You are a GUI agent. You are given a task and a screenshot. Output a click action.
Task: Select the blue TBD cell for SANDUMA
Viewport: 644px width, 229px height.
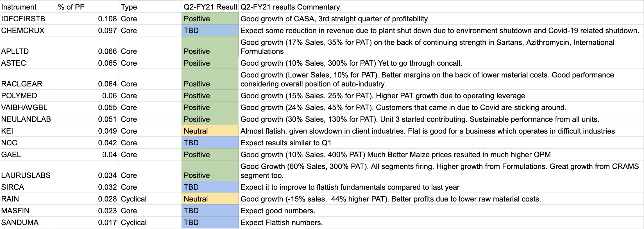tap(210, 223)
